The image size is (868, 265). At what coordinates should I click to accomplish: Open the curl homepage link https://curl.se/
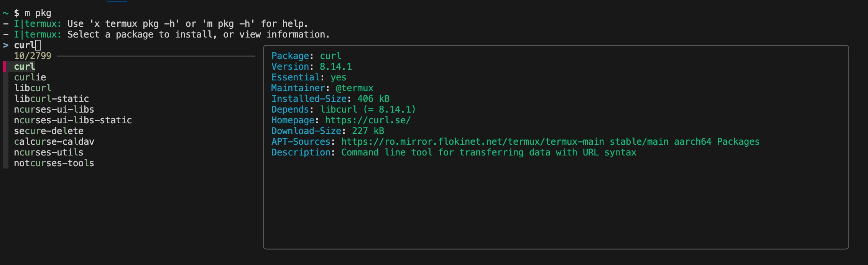click(367, 120)
